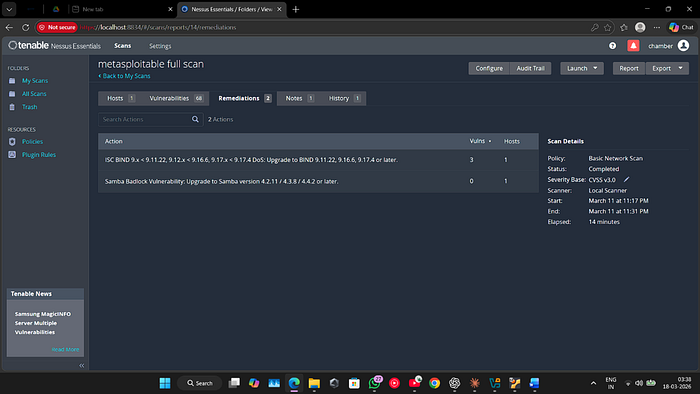This screenshot has height=394, width=700.
Task: Click the browser Back arrow
Action: 9,27
